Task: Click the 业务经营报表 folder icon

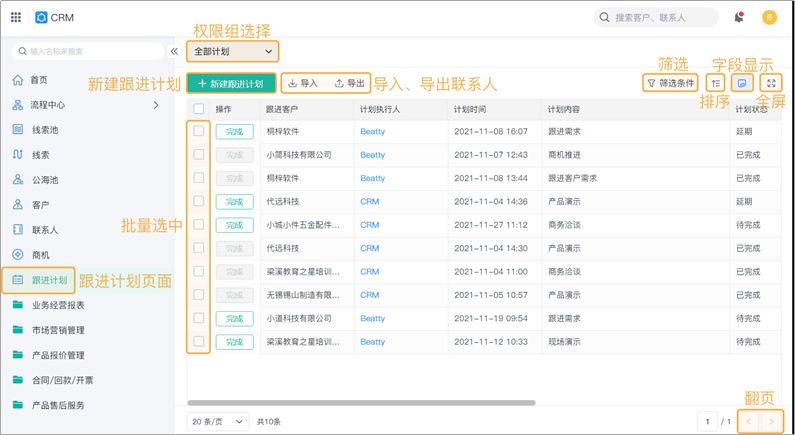Action: (x=18, y=305)
